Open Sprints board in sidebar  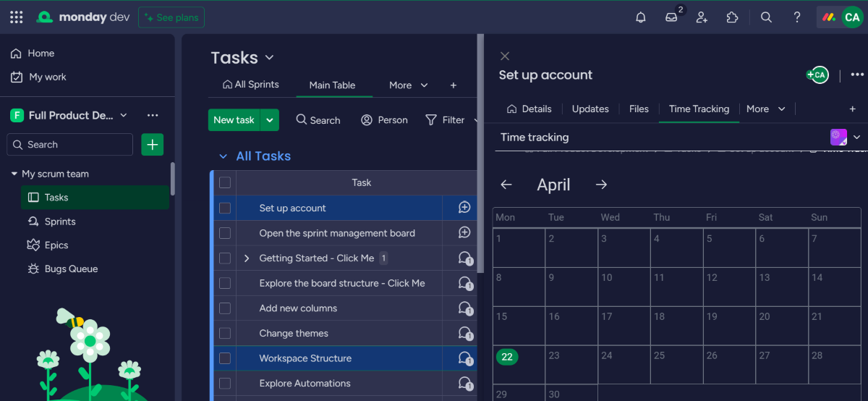[x=60, y=221]
